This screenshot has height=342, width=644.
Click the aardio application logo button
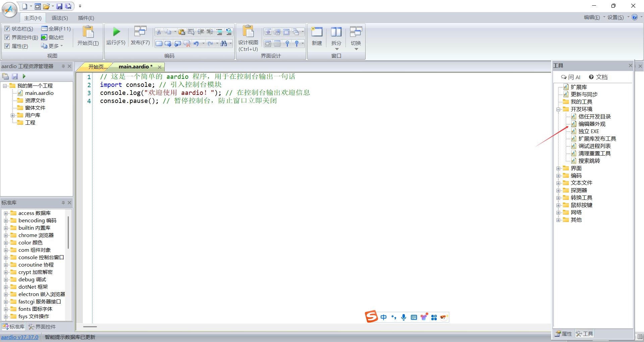[9, 10]
